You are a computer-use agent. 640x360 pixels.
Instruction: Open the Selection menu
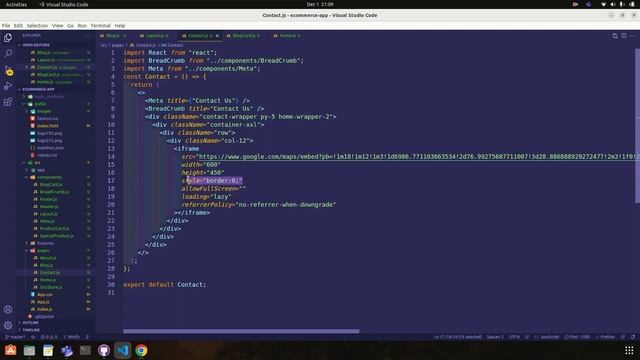pos(37,26)
